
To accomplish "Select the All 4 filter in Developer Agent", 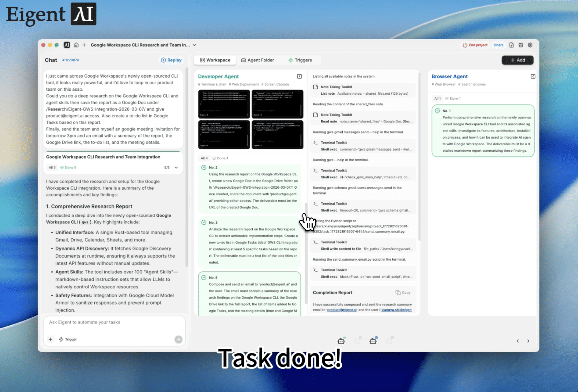I will tap(204, 158).
